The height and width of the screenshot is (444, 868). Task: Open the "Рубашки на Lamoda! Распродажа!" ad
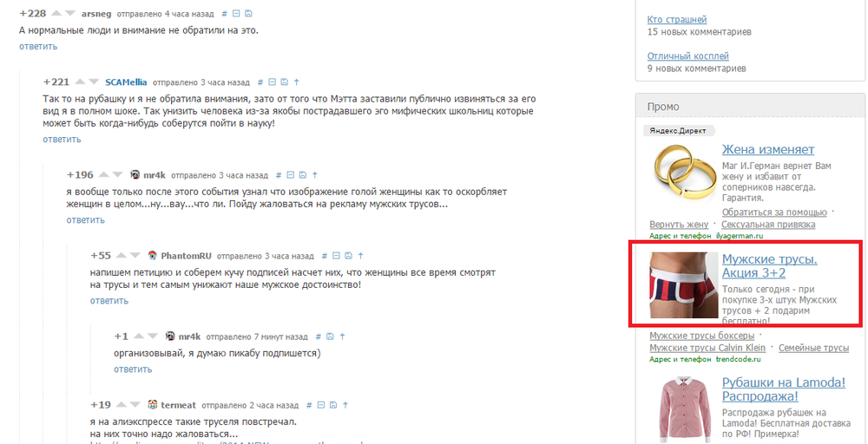click(x=783, y=389)
